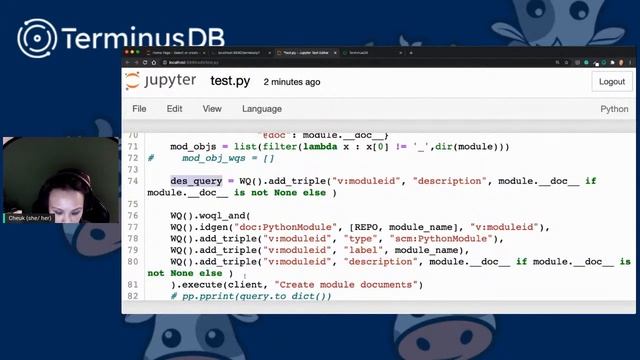The height and width of the screenshot is (360, 640).
Task: Select the test.py Jupyter Text Editor tab
Action: [x=306, y=53]
